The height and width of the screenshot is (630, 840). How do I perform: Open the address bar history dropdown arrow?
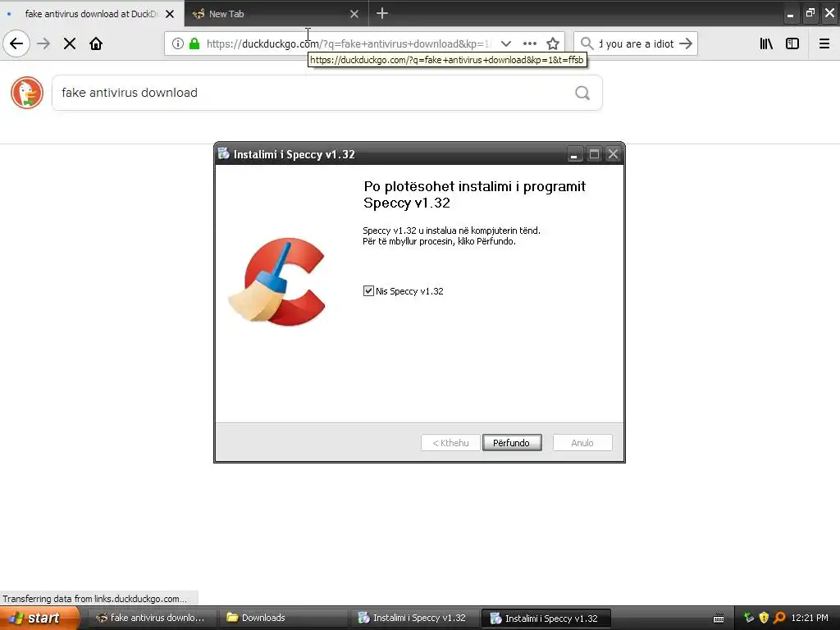pos(505,43)
